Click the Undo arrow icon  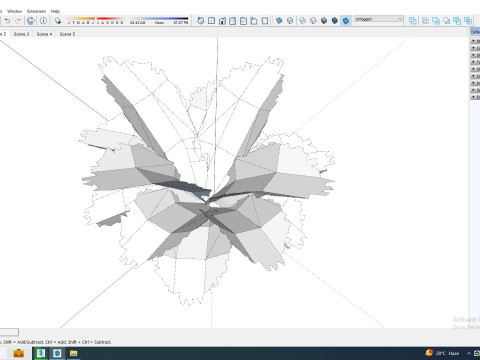(x=7, y=21)
